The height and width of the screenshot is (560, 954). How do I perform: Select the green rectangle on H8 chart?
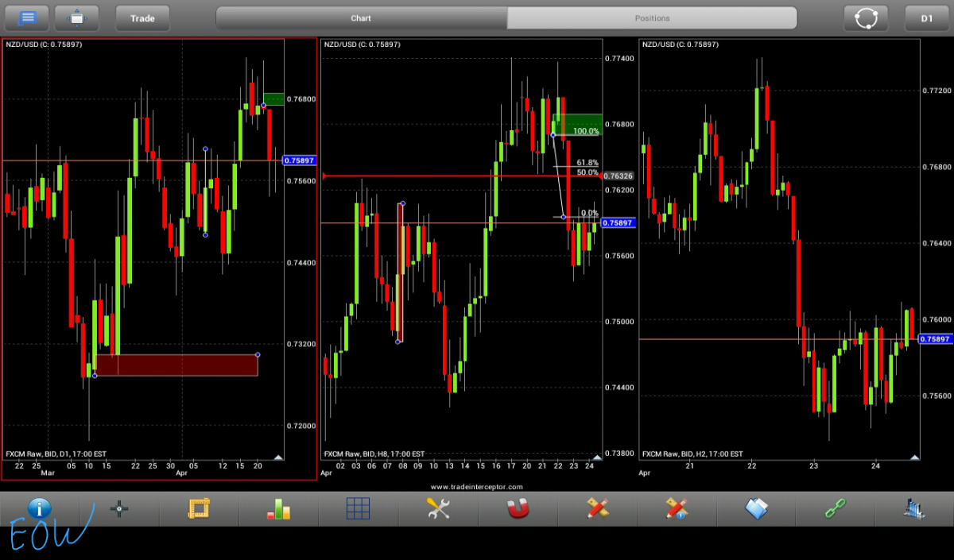[577, 124]
